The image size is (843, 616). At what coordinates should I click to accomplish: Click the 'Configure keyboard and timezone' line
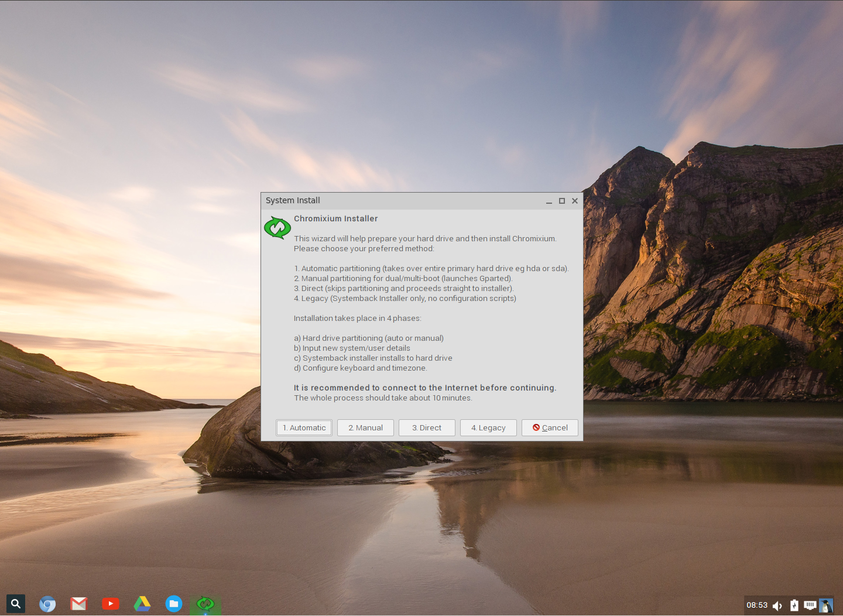(x=361, y=368)
